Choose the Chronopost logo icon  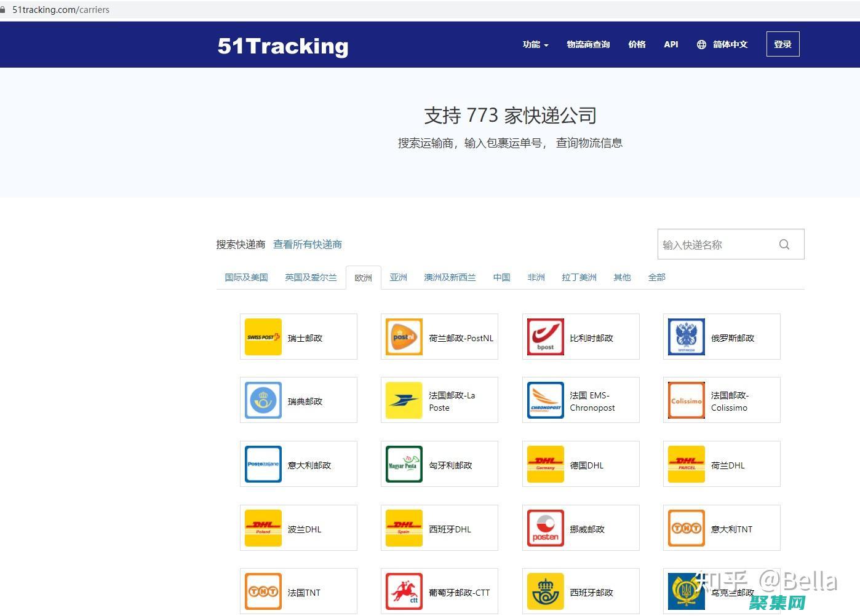pos(545,400)
